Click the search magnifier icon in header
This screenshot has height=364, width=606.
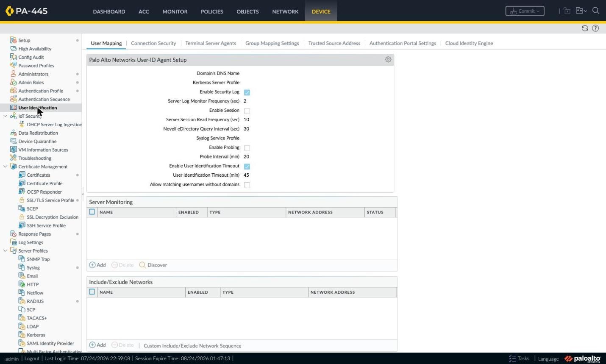point(596,11)
